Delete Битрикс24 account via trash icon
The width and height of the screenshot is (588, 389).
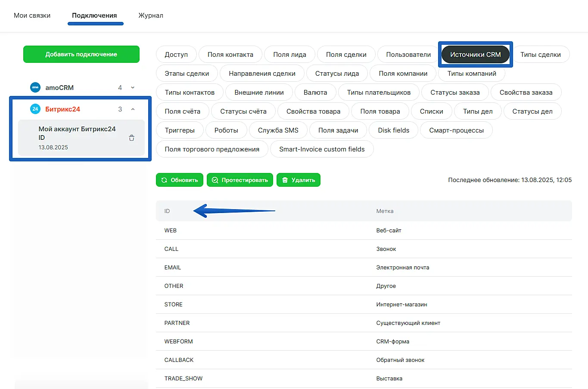click(x=132, y=138)
